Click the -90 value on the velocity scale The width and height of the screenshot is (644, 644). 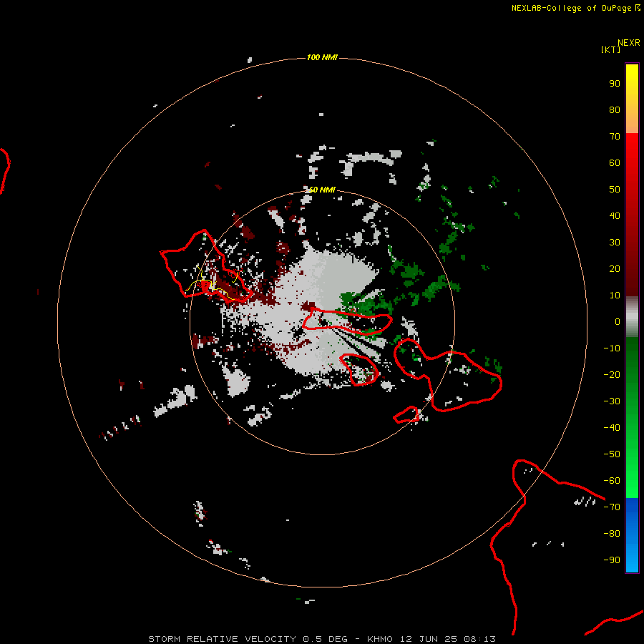coord(612,560)
